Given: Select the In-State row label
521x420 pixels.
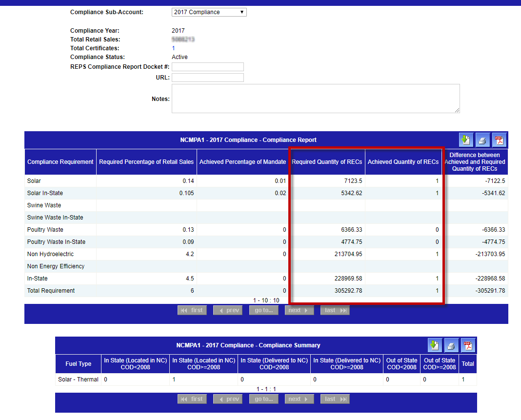Looking at the screenshot, I should (x=37, y=279).
